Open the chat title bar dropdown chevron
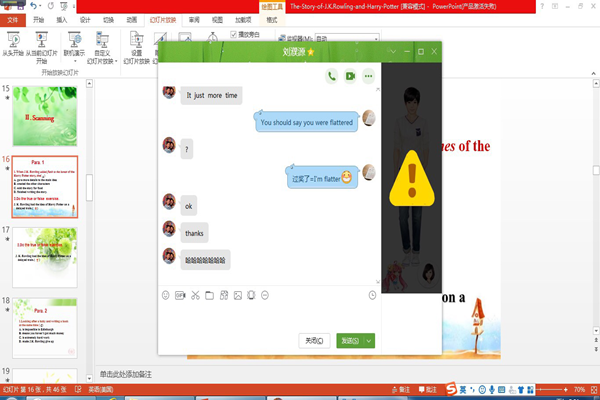The image size is (600, 400). 393,51
